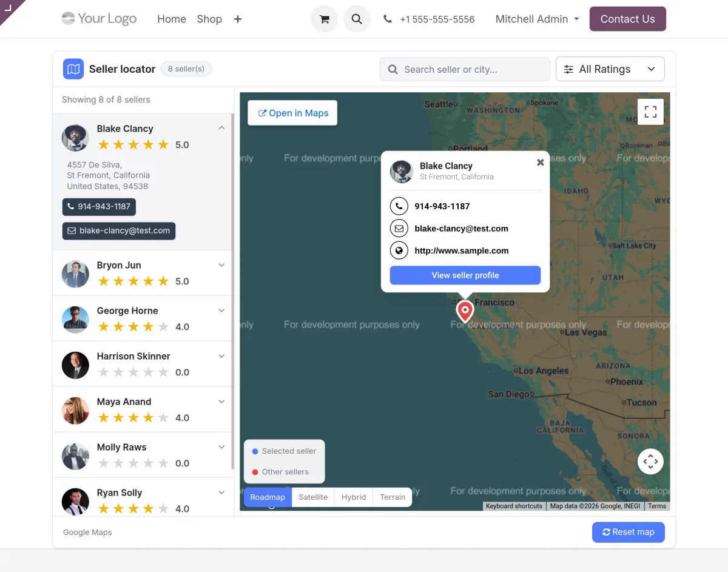Click Blake Clancy avatar in seller list
728x572 pixels.
(75, 138)
